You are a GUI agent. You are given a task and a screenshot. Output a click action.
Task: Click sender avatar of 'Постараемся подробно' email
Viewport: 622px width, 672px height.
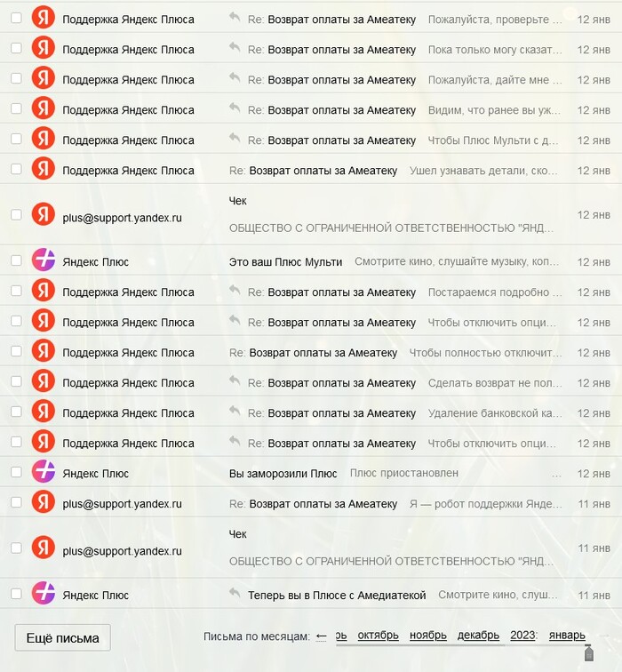44,291
